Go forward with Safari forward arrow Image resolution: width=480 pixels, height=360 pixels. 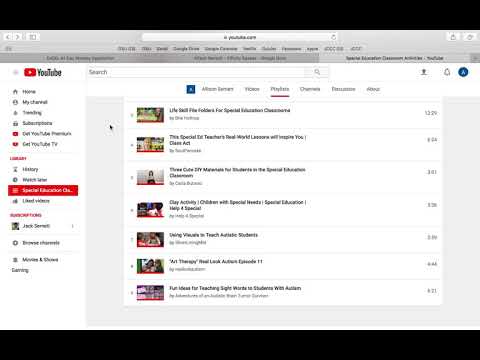coord(18,37)
